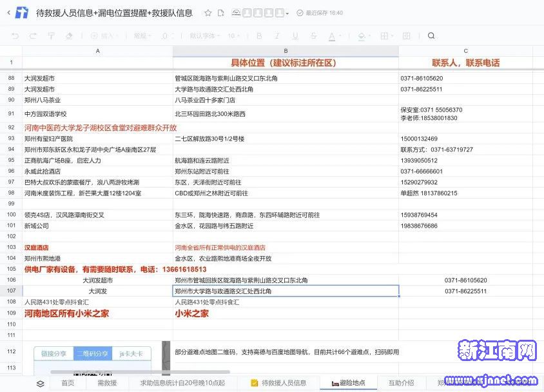Click cell 新城公司
Viewport: 544px width, 392px height.
point(97,226)
